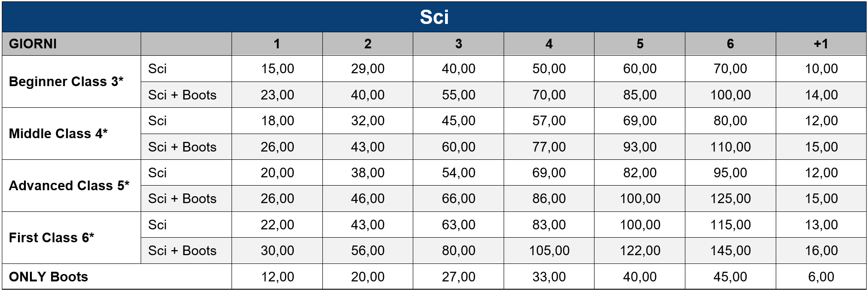
Task: Click the Advanced Class 5* label
Action: click(x=69, y=186)
